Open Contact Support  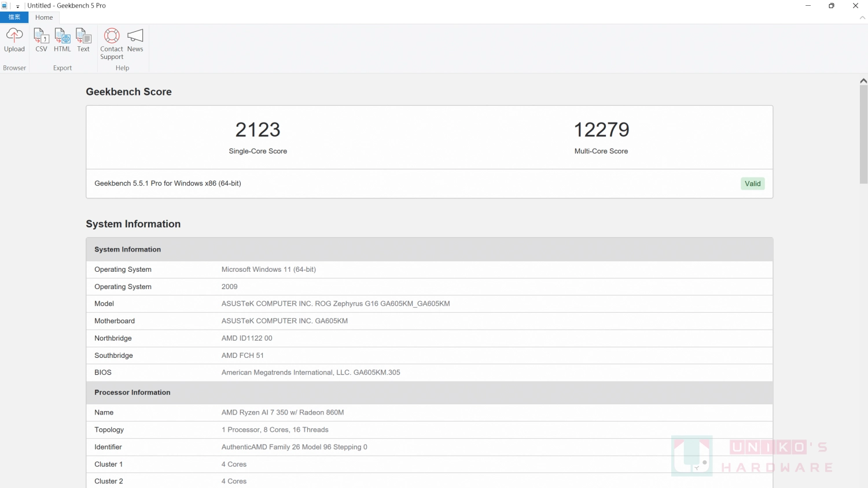tap(112, 44)
